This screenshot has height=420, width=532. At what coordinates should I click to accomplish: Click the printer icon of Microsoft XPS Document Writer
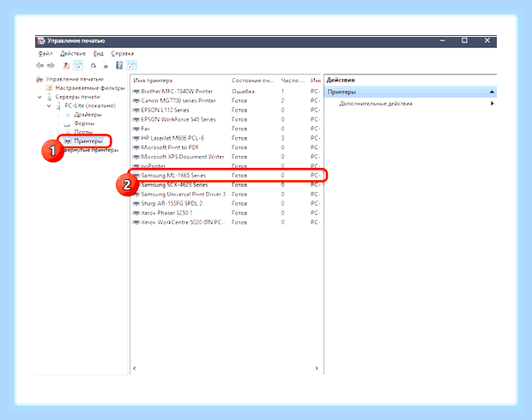tap(136, 157)
